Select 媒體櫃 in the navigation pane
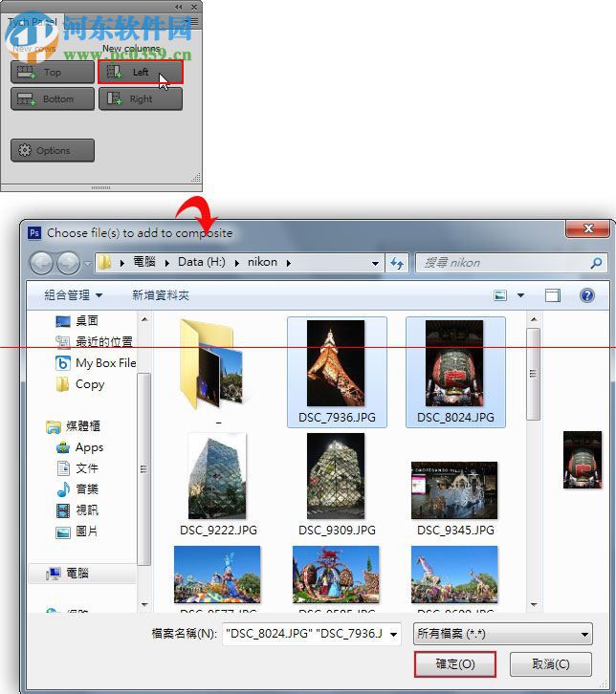This screenshot has width=616, height=694. (74, 426)
